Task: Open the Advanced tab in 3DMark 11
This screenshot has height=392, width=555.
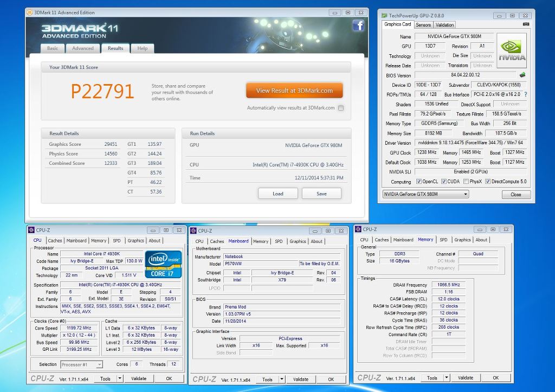Action: click(83, 48)
